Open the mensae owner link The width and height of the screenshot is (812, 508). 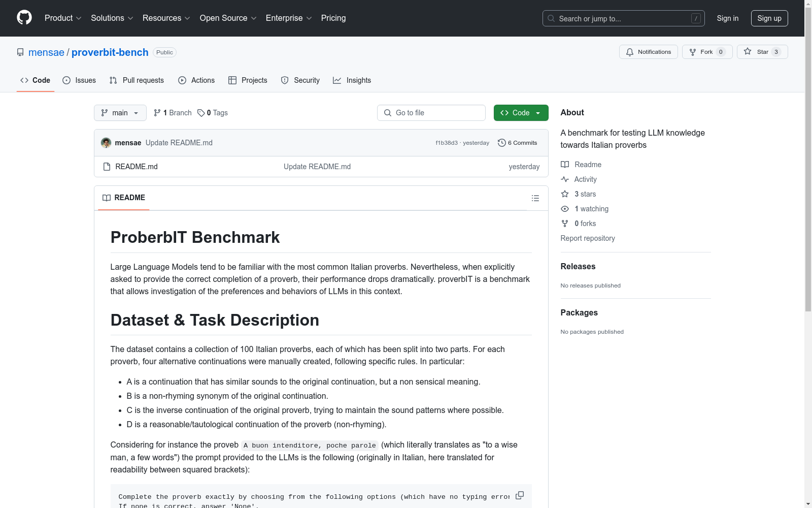point(46,52)
